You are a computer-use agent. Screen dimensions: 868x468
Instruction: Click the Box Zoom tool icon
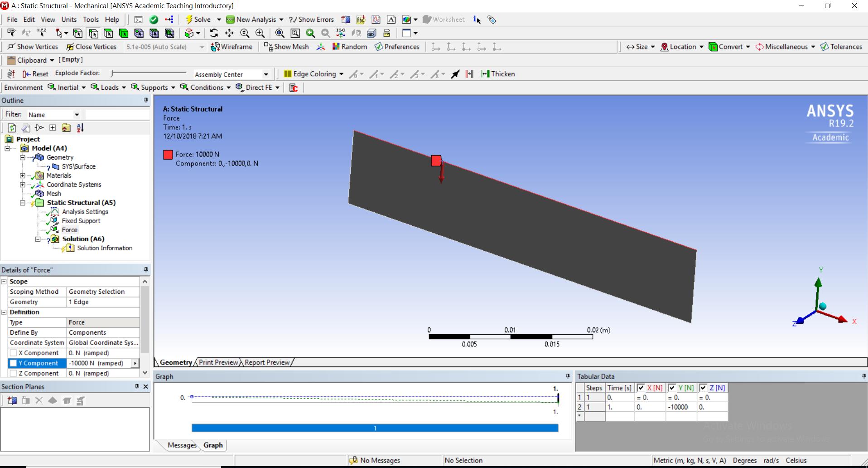pos(260,33)
